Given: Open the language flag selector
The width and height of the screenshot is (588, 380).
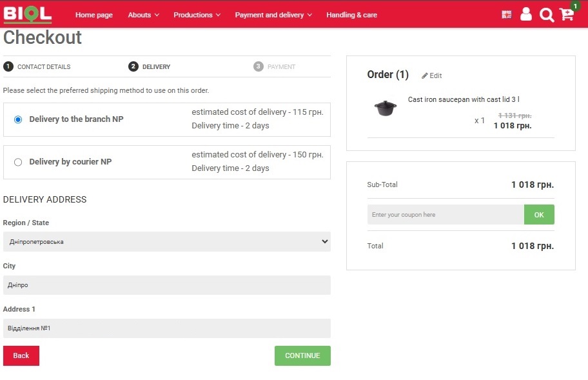Looking at the screenshot, I should coord(507,15).
